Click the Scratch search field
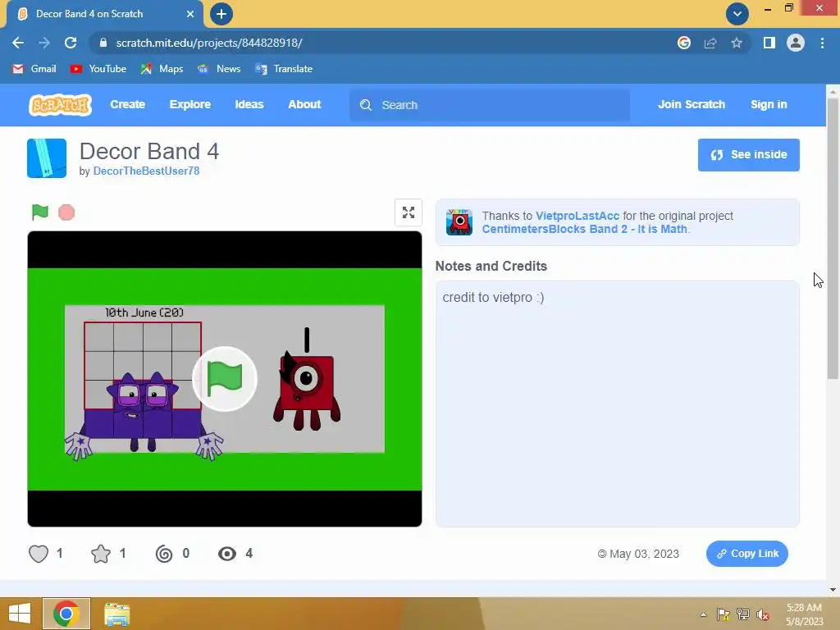This screenshot has height=630, width=840. click(490, 105)
